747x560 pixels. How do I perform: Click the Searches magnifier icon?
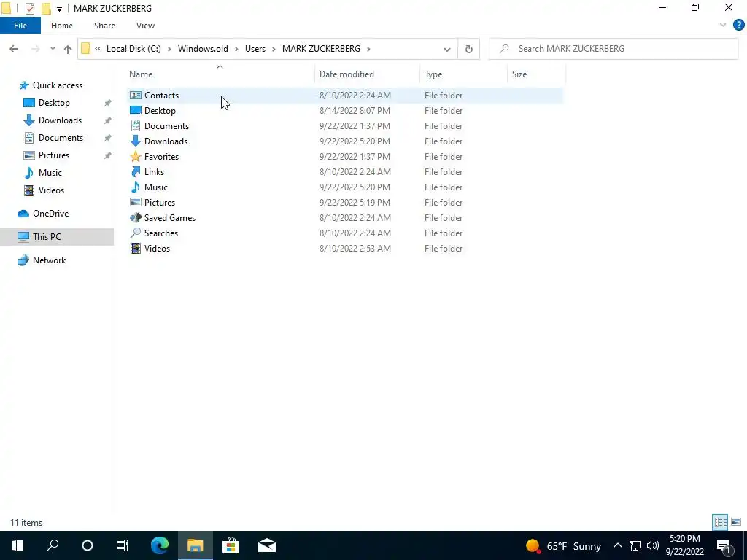(135, 233)
